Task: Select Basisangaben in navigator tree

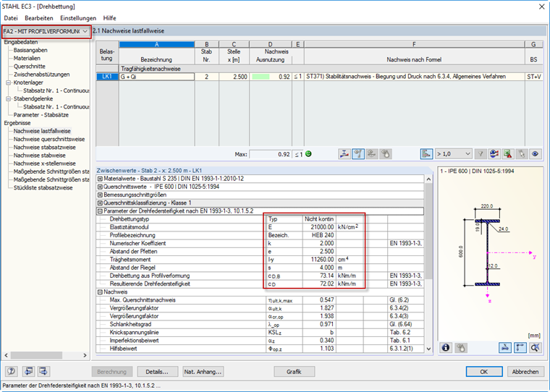Action: (x=30, y=50)
